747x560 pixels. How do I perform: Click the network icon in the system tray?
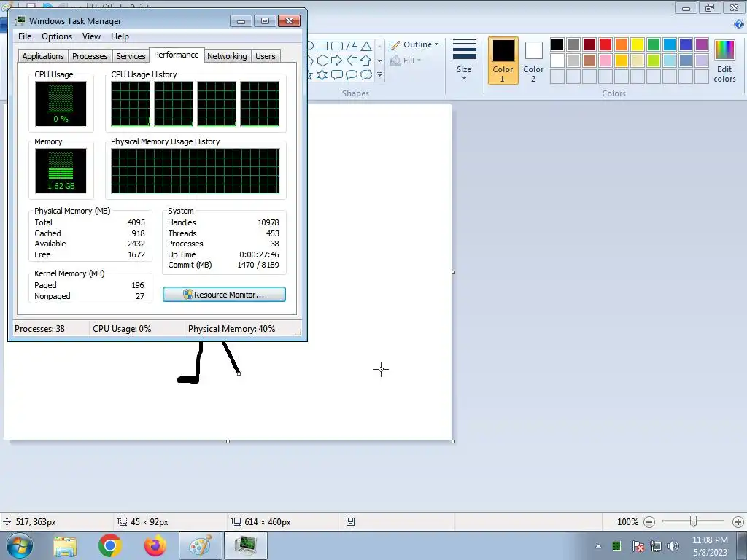[656, 546]
